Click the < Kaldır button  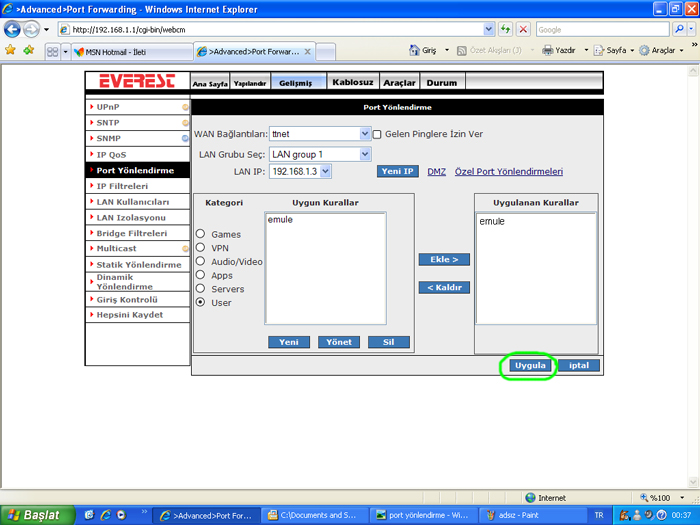[444, 287]
